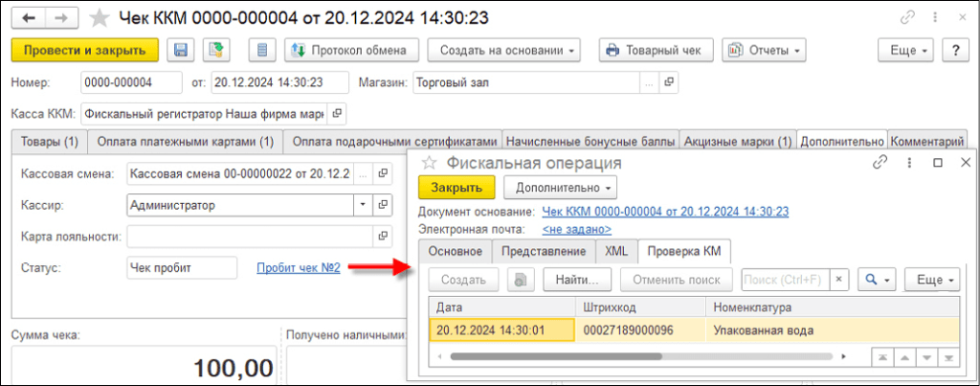
Task: Click the post document icon
Action: click(217, 50)
